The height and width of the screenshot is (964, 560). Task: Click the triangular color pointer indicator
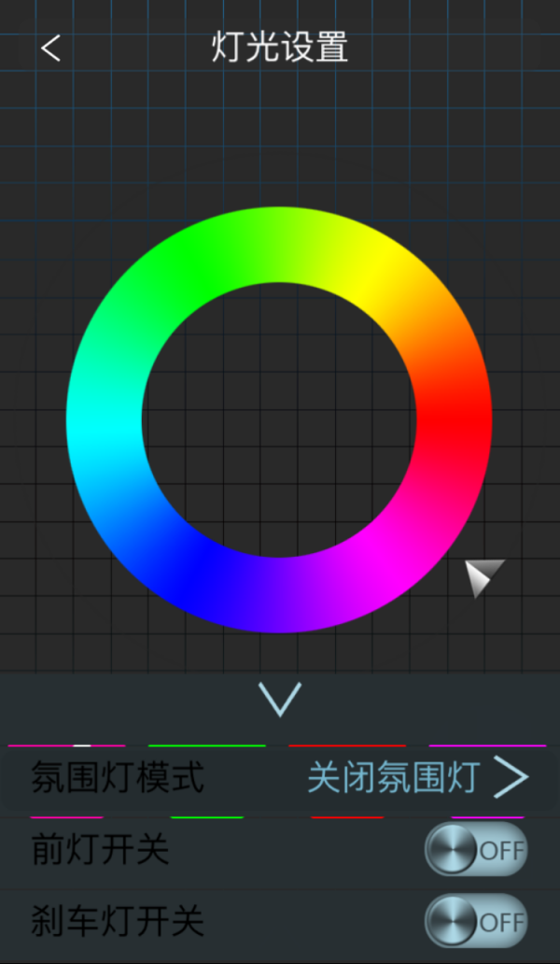483,578
